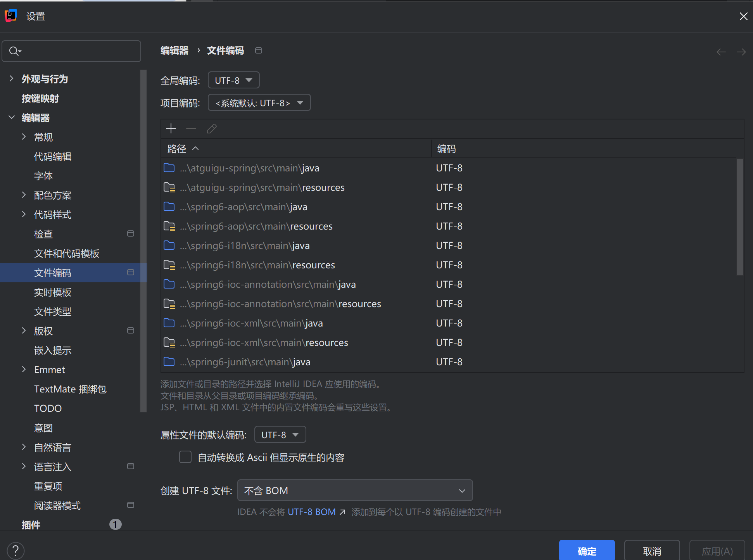The width and height of the screenshot is (753, 560).
Task: Click the arrow icon next to UTF-8 BOM
Action: click(342, 512)
